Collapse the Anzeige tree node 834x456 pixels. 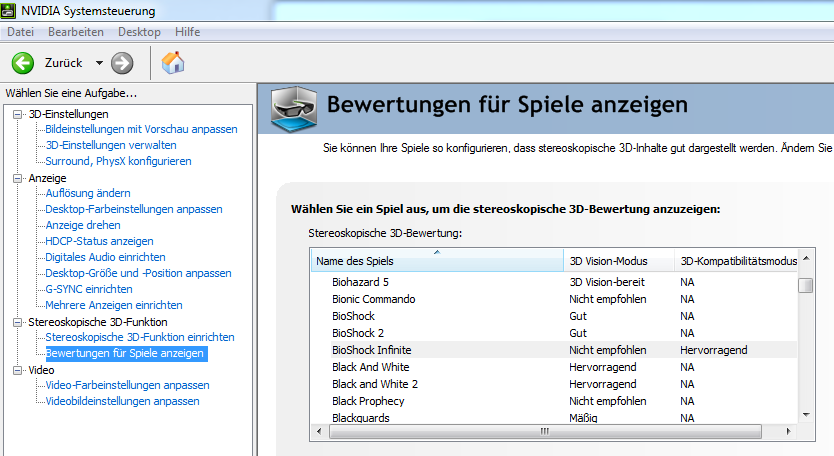(x=18, y=178)
